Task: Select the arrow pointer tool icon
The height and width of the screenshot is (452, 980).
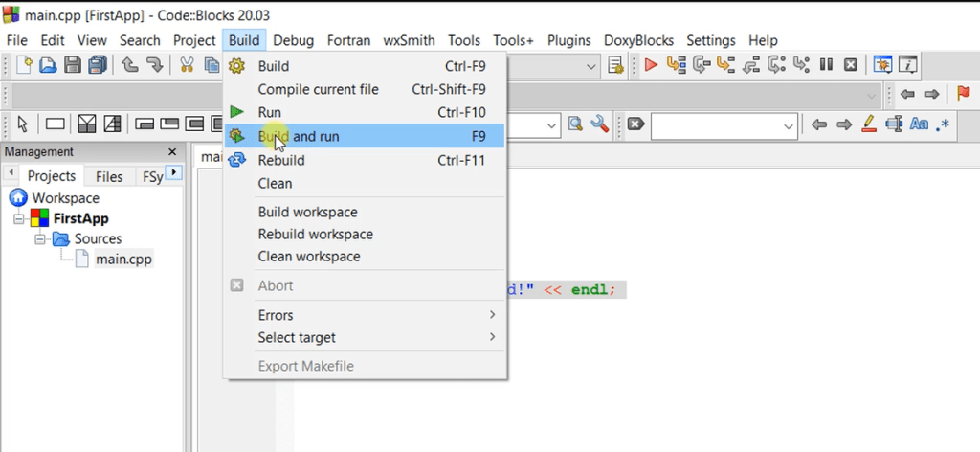Action: click(23, 124)
